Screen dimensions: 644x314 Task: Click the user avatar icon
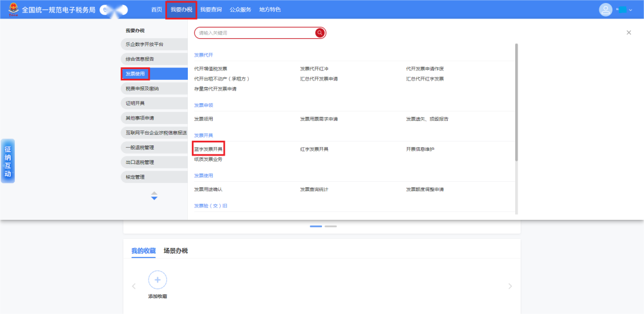coord(605,10)
